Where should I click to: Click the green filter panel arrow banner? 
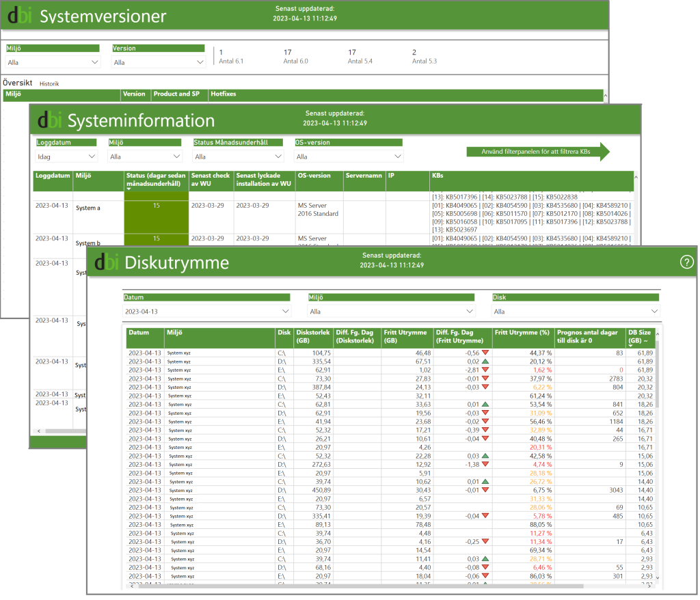pos(537,152)
